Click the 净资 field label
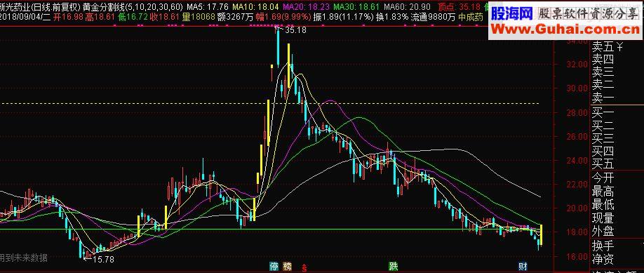Image resolution: width=644 pixels, height=273 pixels. [603, 260]
